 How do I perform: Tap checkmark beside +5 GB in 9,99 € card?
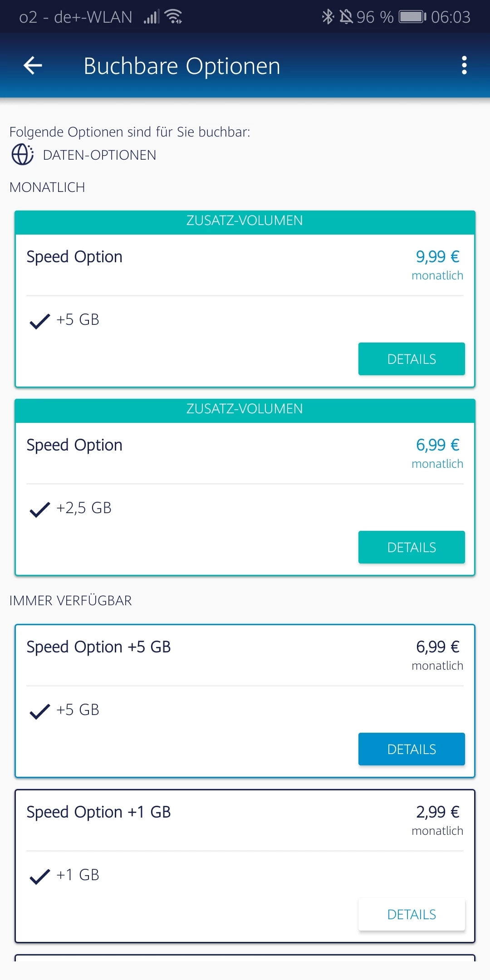[39, 321]
